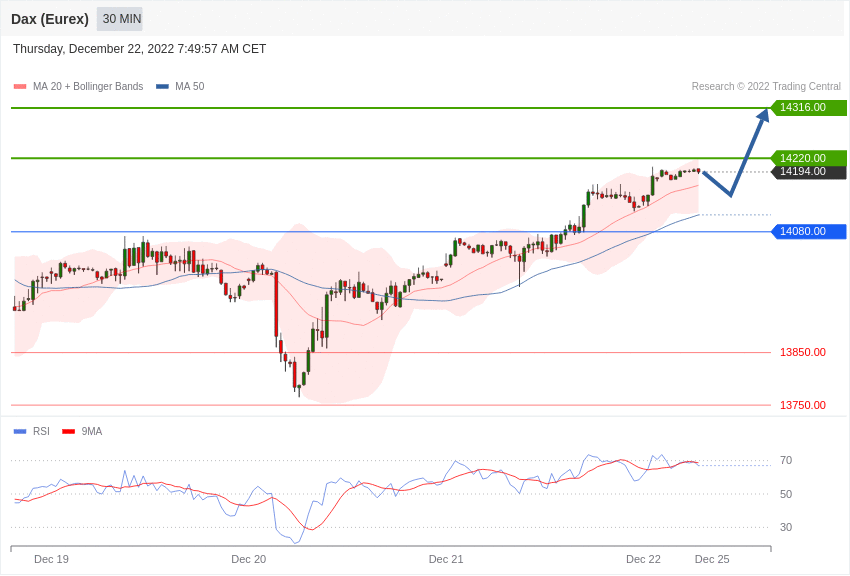Click the Dec 21 date axis label
Image resolution: width=850 pixels, height=576 pixels.
tap(446, 559)
